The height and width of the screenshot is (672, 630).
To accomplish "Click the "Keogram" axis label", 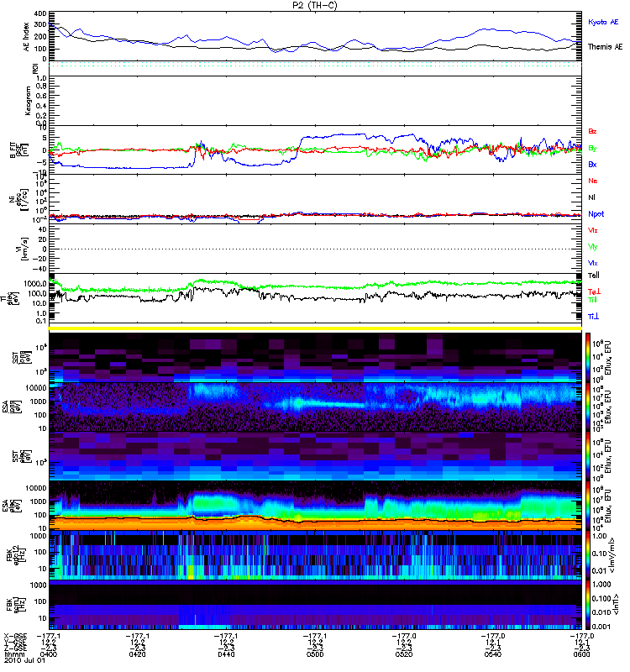I will point(28,100).
